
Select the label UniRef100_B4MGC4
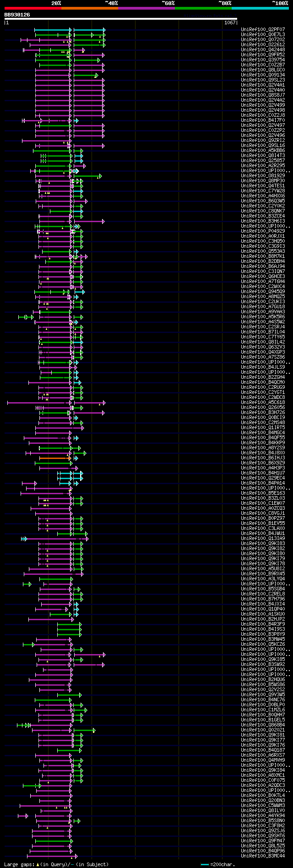pos(263,433)
